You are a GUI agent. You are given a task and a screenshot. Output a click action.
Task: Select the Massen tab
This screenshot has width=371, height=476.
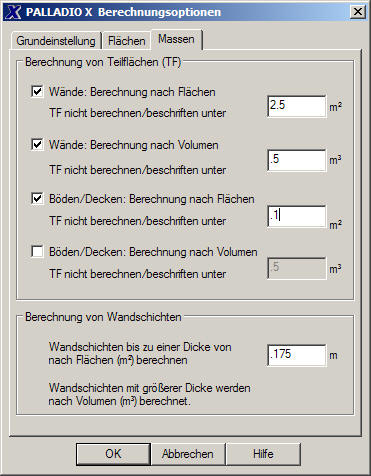(176, 39)
